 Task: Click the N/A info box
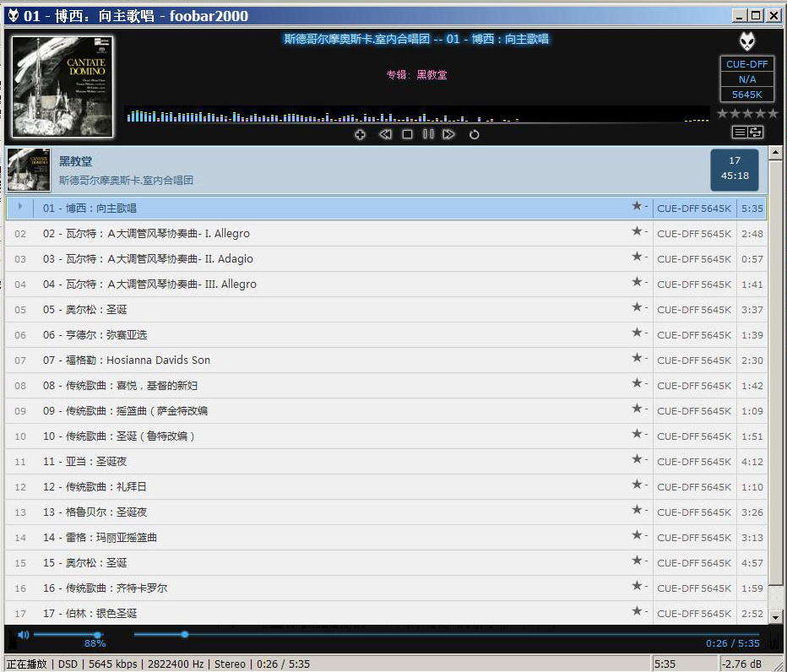click(746, 79)
